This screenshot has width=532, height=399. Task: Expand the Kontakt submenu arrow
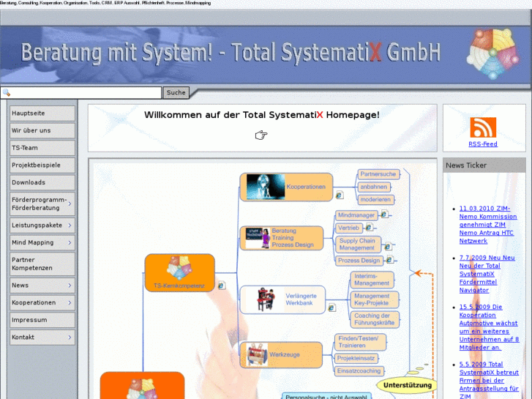coord(70,338)
